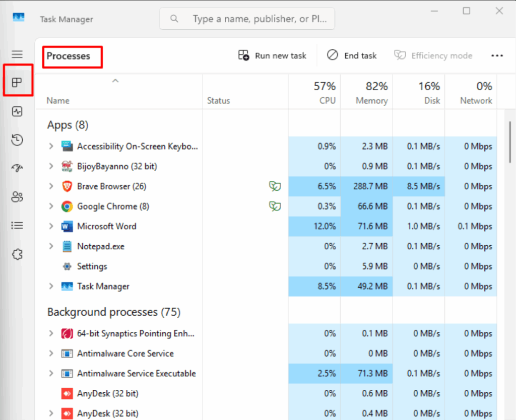Image resolution: width=516 pixels, height=420 pixels.
Task: Click the Background processes (75) heading
Action: pos(114,312)
